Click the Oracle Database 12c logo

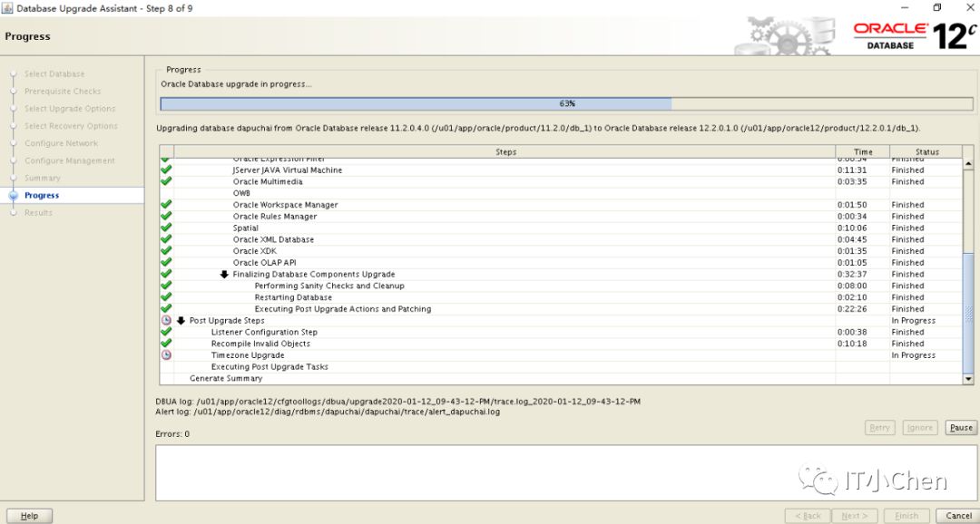point(915,36)
